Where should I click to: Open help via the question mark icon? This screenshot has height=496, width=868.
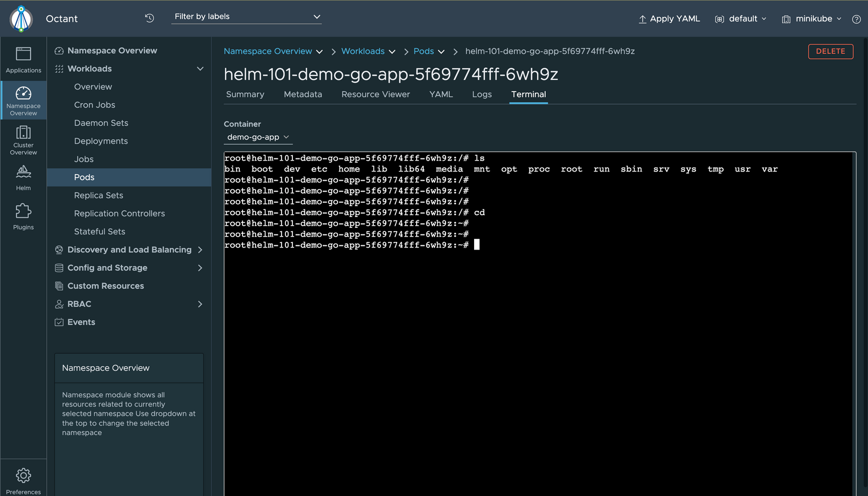coord(857,18)
